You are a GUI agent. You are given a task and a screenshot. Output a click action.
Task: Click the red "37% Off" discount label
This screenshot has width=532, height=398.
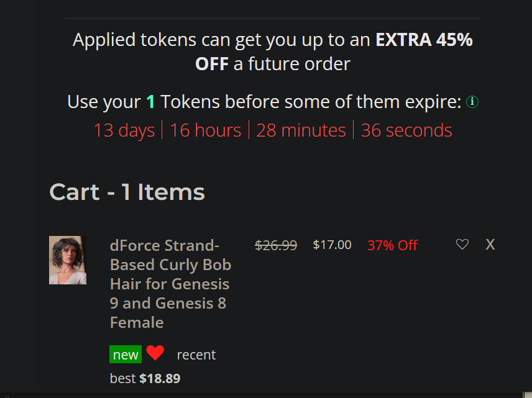(392, 245)
